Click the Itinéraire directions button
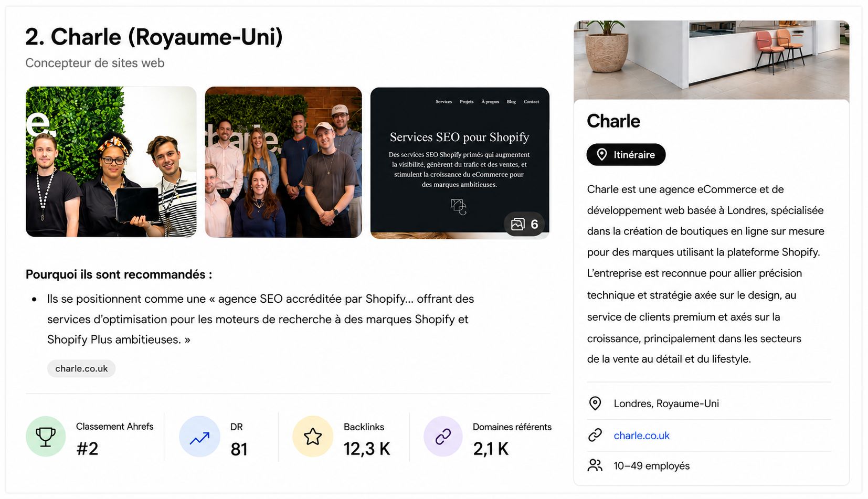 point(626,155)
